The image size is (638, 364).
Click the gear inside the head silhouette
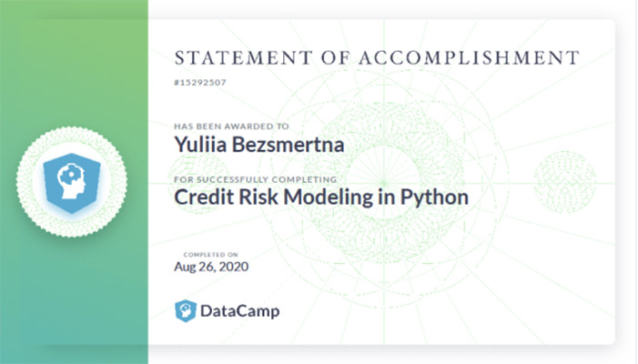tap(70, 174)
